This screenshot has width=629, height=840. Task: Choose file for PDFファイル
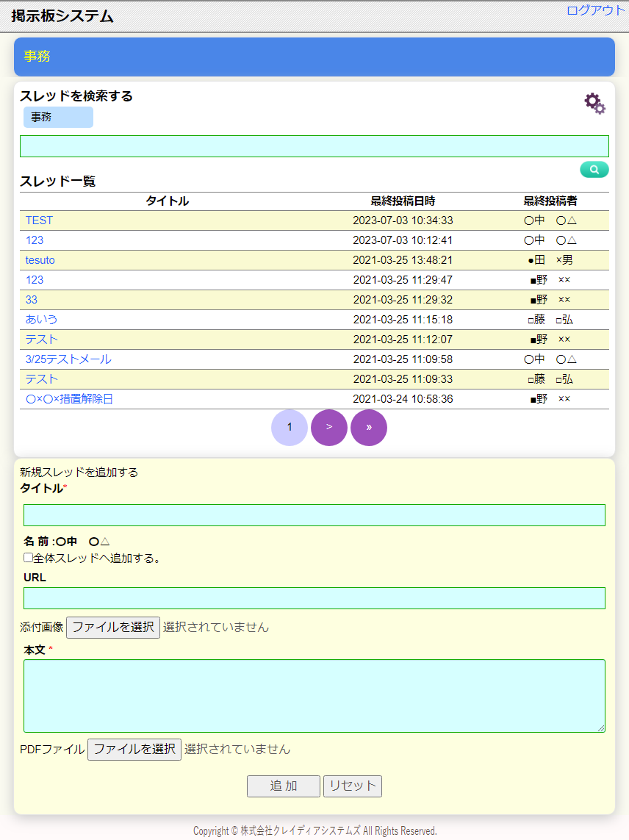[134, 750]
